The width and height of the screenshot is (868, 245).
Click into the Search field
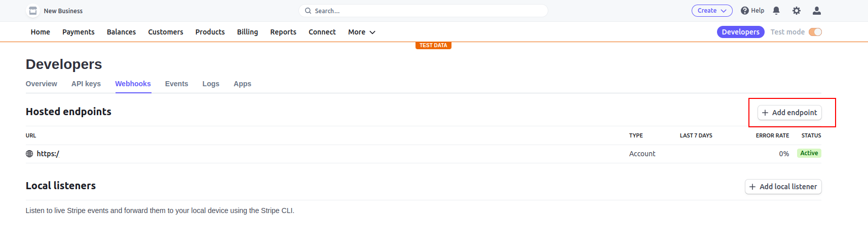click(x=424, y=11)
